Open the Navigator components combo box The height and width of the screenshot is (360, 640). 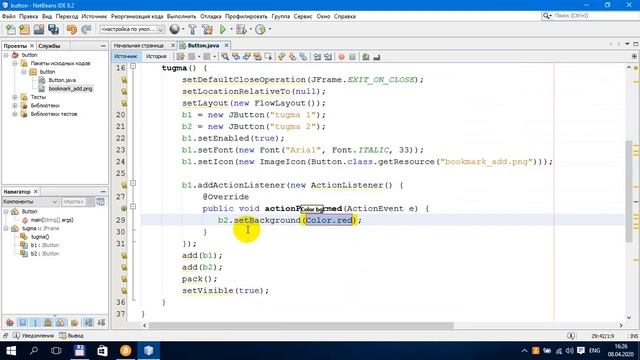pyautogui.click(x=30, y=202)
